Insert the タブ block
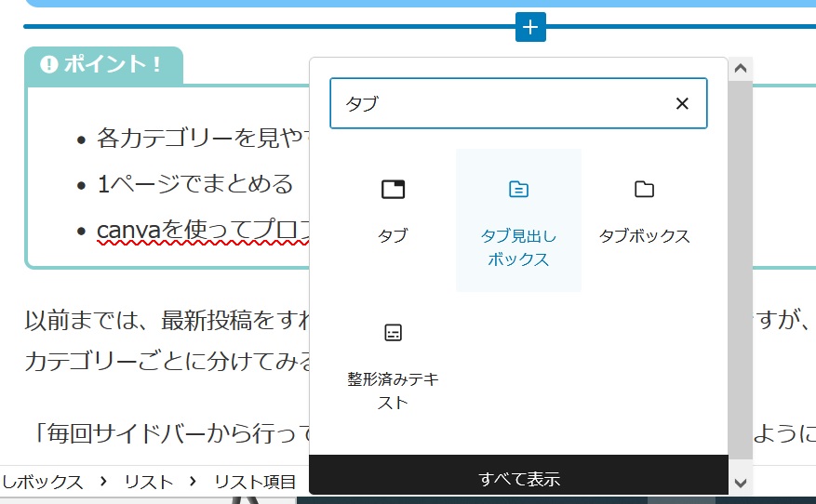The width and height of the screenshot is (816, 504). [x=393, y=210]
